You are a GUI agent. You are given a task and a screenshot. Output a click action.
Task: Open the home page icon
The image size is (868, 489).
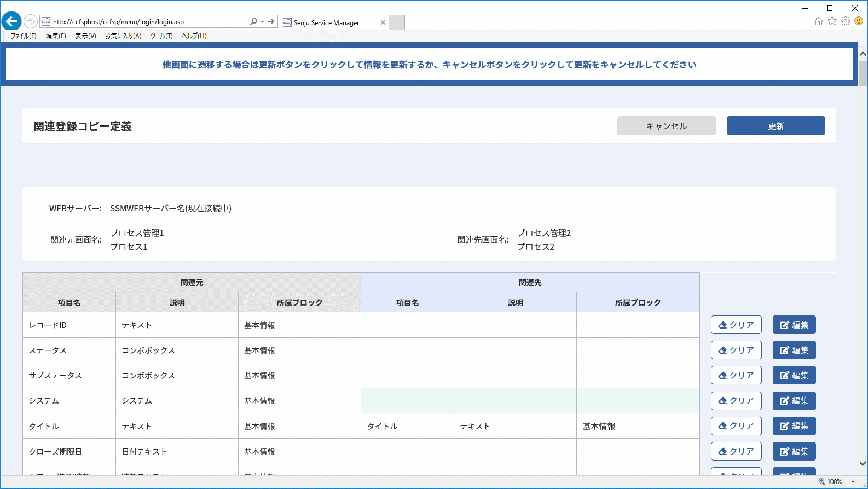pyautogui.click(x=819, y=21)
